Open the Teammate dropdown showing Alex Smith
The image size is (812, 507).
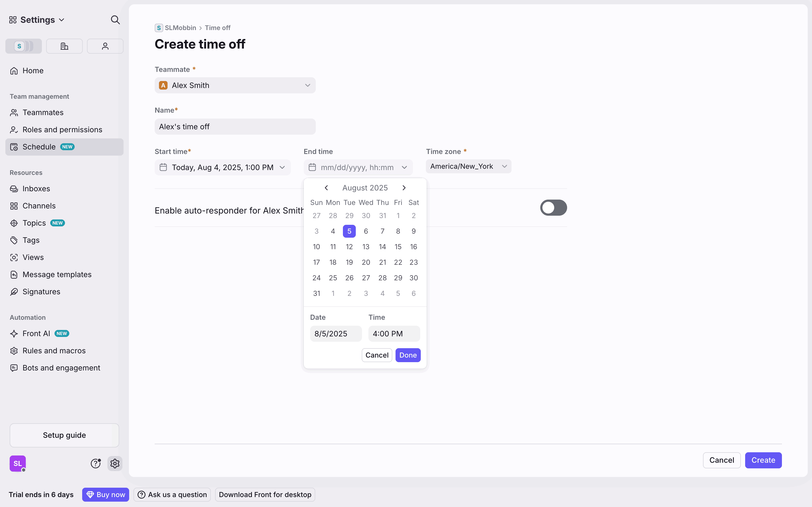tap(235, 86)
